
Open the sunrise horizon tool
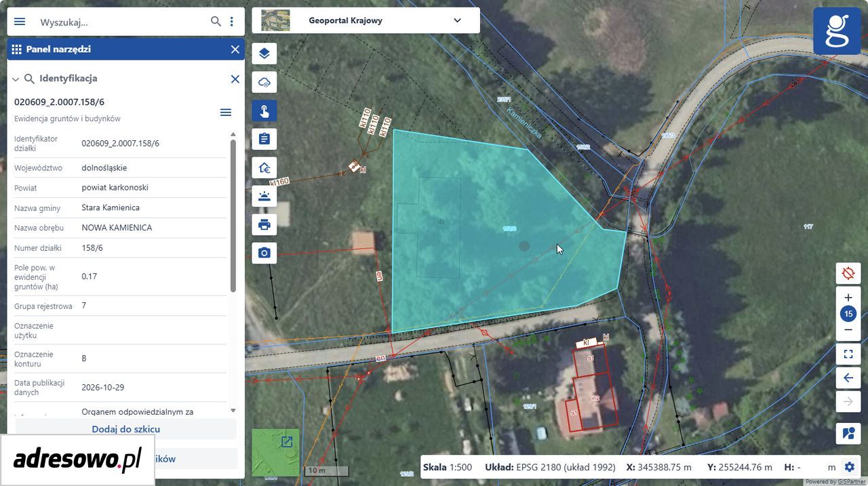point(264,196)
